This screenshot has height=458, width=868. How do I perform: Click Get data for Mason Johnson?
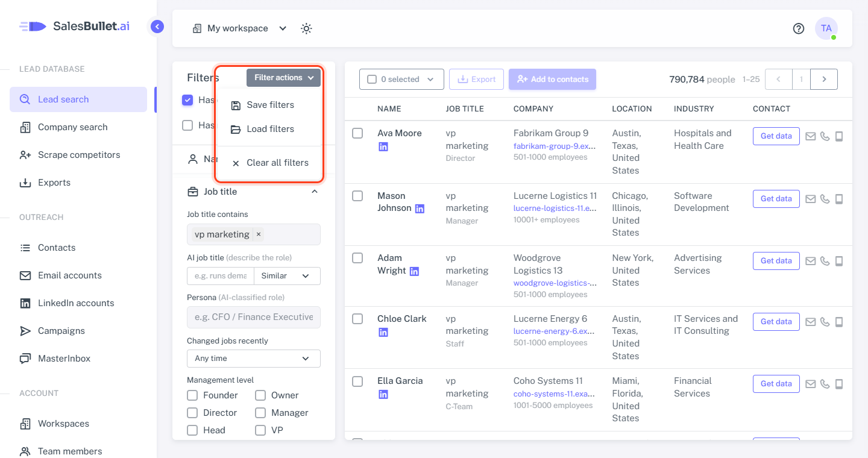click(776, 199)
